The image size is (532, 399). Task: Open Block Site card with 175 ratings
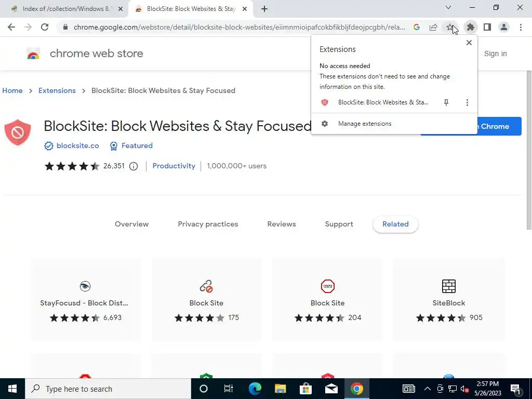[x=206, y=300]
